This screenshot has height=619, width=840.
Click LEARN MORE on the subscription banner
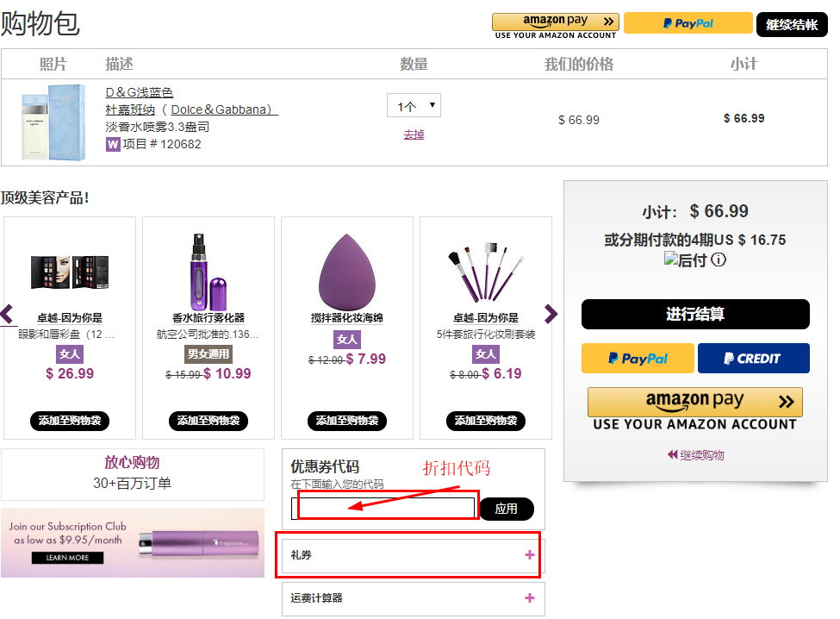click(x=67, y=558)
